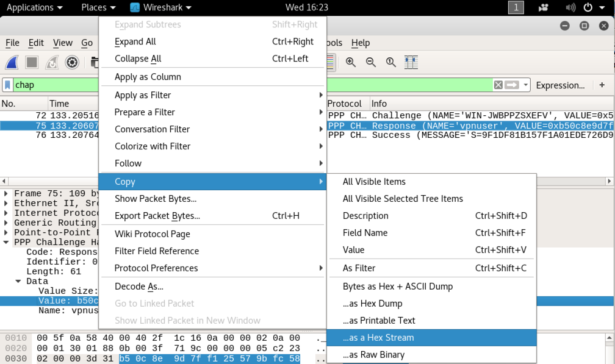Open Apply as Filter submenu
615x364 pixels.
213,95
